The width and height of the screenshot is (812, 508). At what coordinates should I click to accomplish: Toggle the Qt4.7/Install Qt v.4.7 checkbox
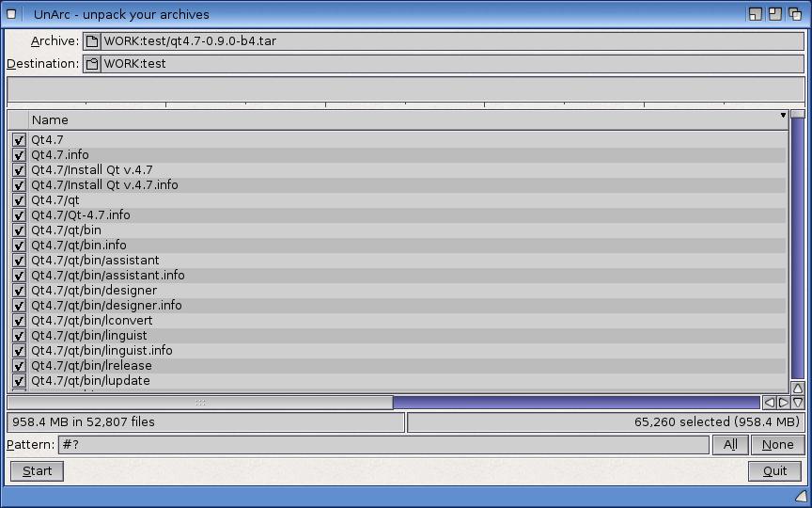coord(19,170)
